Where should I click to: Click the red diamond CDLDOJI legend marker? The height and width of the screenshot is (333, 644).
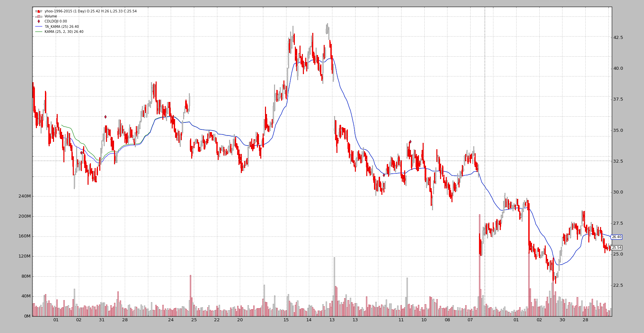click(39, 21)
